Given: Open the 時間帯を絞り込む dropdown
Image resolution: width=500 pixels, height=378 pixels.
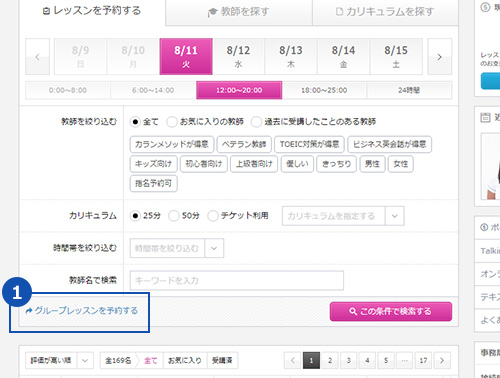Looking at the screenshot, I should 177,248.
